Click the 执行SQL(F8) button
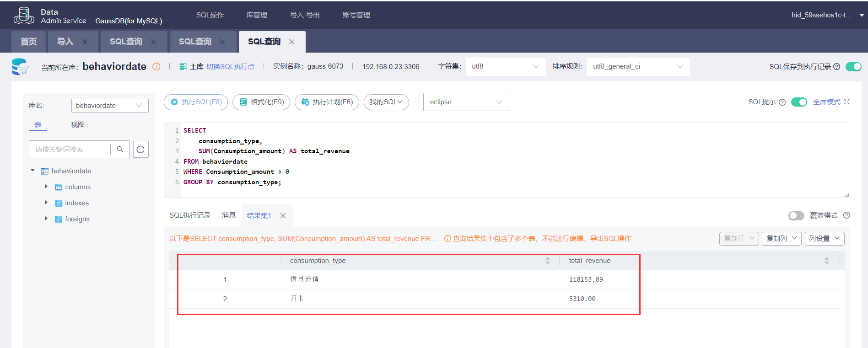 pos(196,102)
